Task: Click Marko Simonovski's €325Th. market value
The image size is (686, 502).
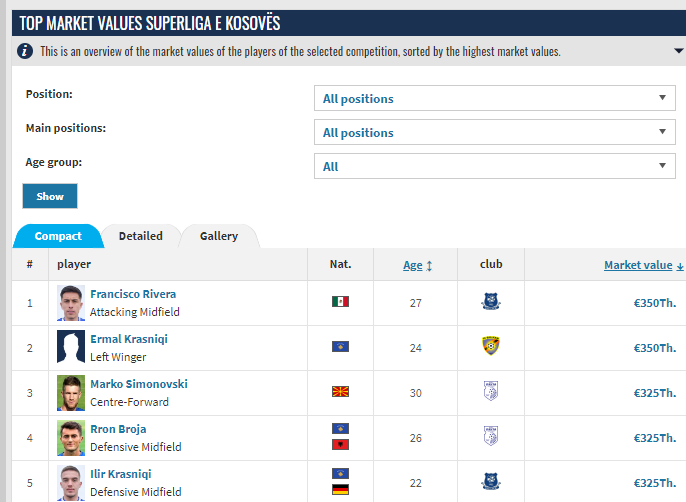Action: 654,393
